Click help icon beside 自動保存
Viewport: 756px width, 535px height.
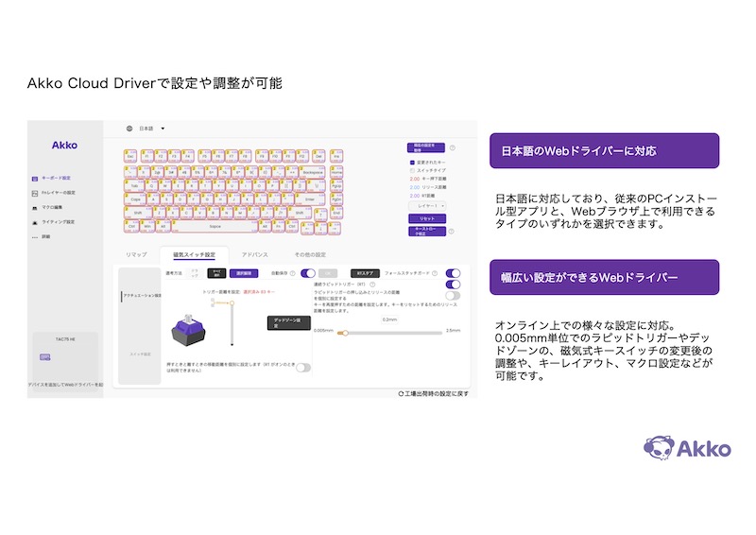293,273
